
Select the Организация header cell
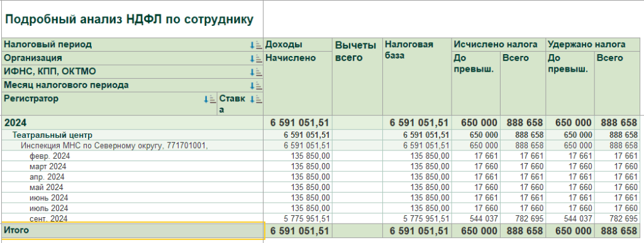132,59
